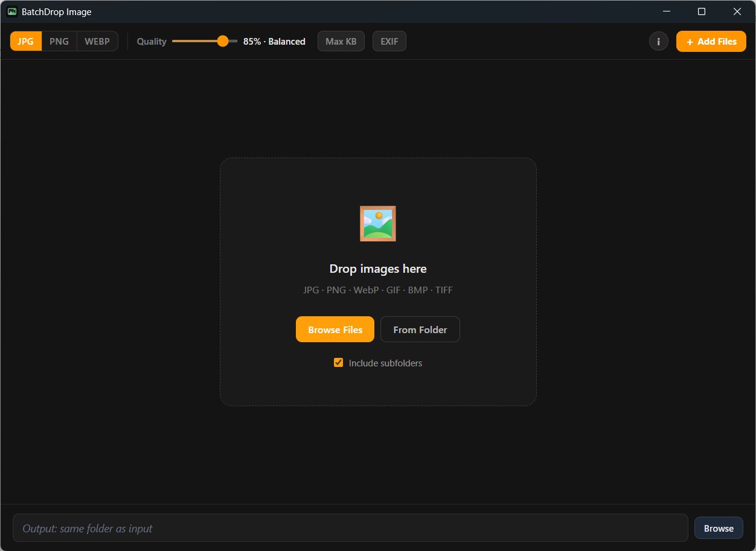Screen dimensions: 756x551
Task: Click the 'Drop images here' text
Action: click(378, 269)
